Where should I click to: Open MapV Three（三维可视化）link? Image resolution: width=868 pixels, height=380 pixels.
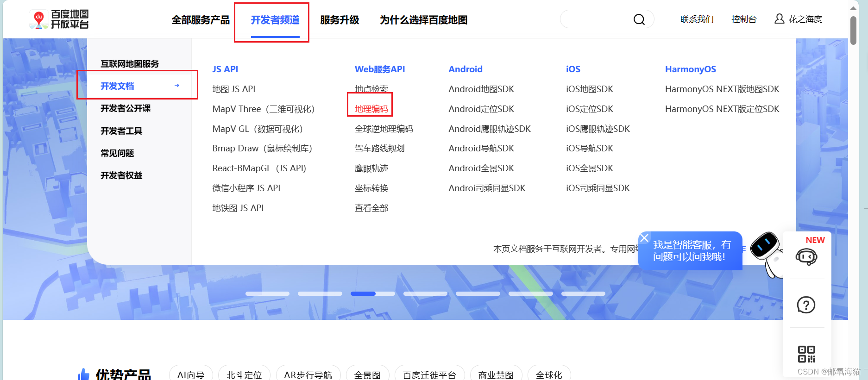coord(264,109)
